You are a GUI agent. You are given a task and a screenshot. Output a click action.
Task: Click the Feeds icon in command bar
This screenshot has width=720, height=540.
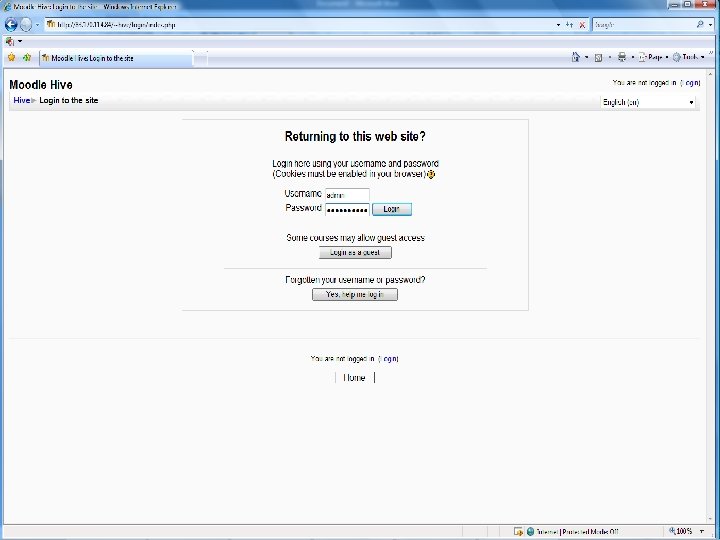coord(598,57)
